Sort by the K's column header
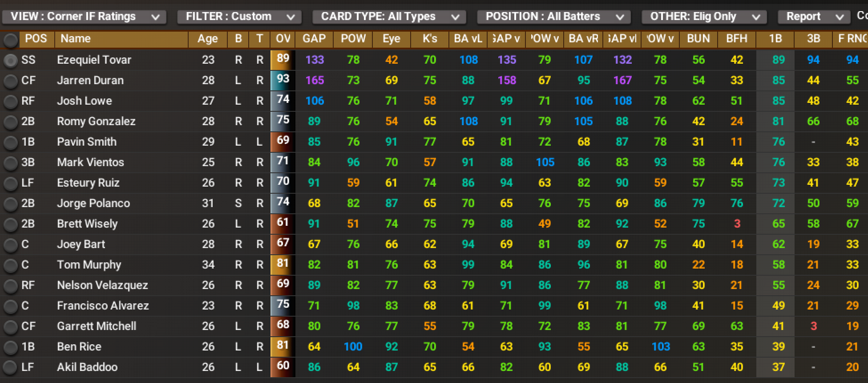This screenshot has width=868, height=383. (430, 39)
